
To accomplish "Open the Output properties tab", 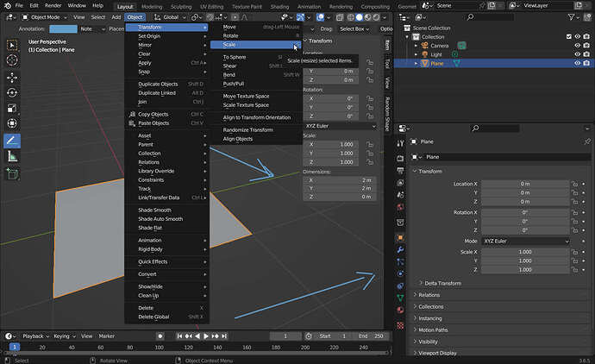I will [x=400, y=171].
